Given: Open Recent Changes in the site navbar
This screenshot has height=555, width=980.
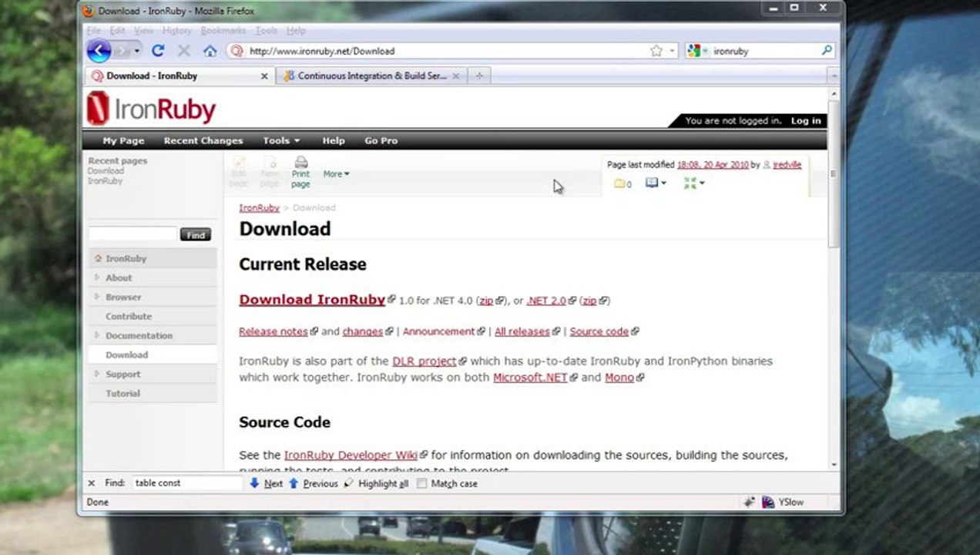Looking at the screenshot, I should [203, 140].
